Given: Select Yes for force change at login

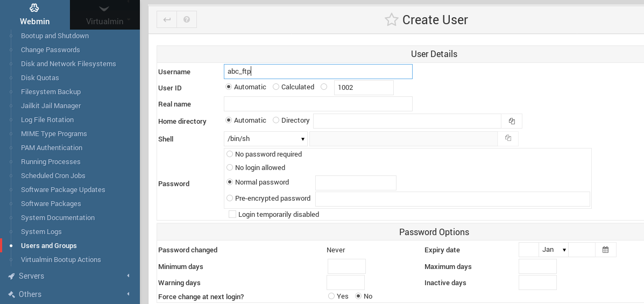Looking at the screenshot, I should (x=331, y=296).
